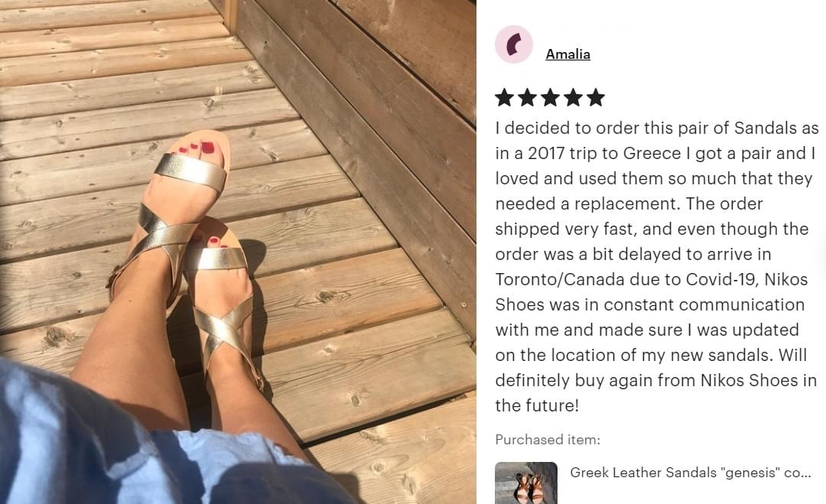Select the fourth rating star

pyautogui.click(x=573, y=97)
